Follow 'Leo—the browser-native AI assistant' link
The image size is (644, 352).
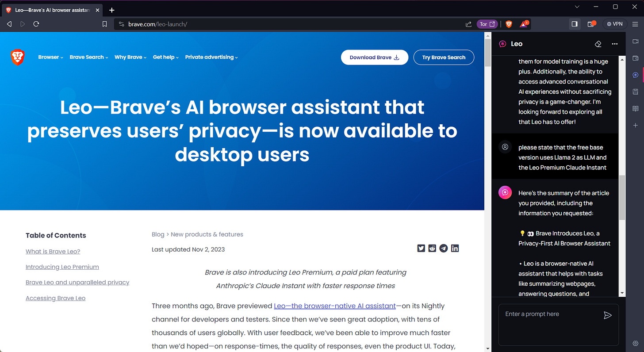point(335,306)
